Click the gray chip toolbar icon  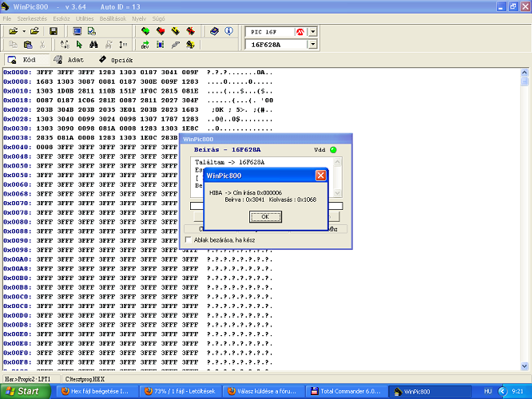tap(175, 45)
